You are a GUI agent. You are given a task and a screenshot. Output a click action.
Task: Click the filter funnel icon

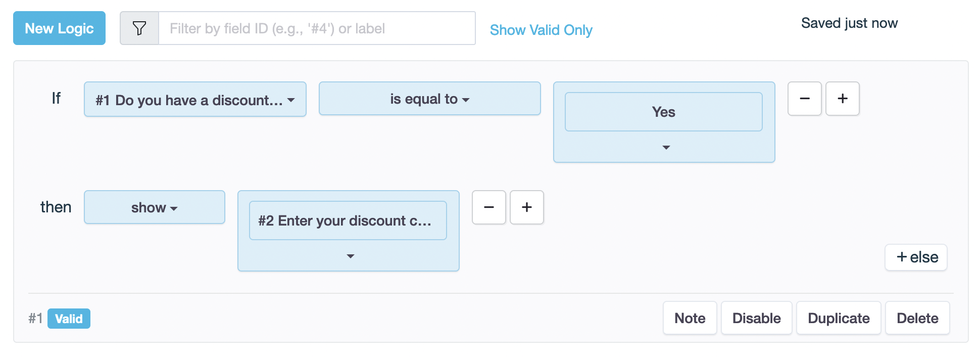(139, 28)
